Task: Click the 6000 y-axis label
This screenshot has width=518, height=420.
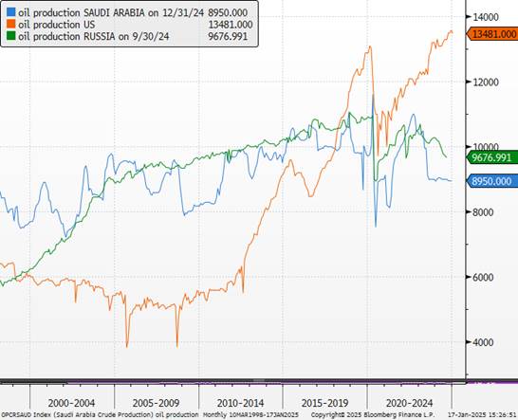Action: tap(483, 278)
